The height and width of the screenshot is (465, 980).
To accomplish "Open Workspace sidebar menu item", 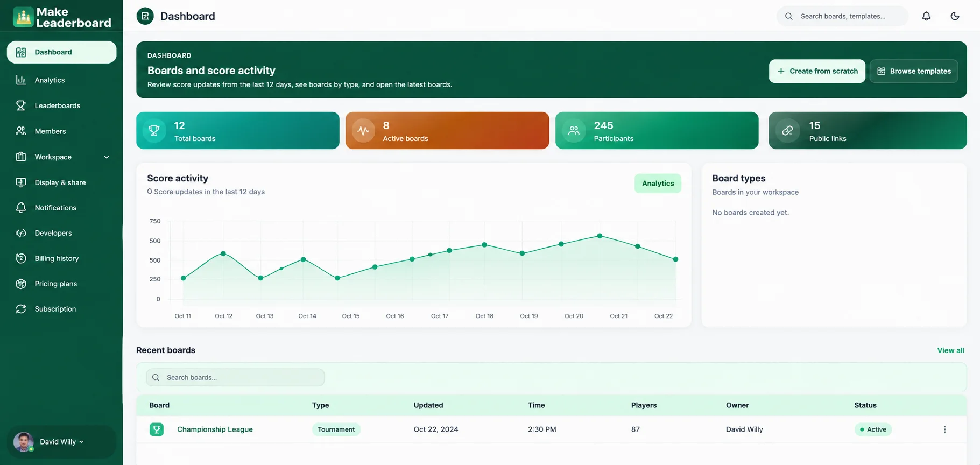I will click(61, 157).
